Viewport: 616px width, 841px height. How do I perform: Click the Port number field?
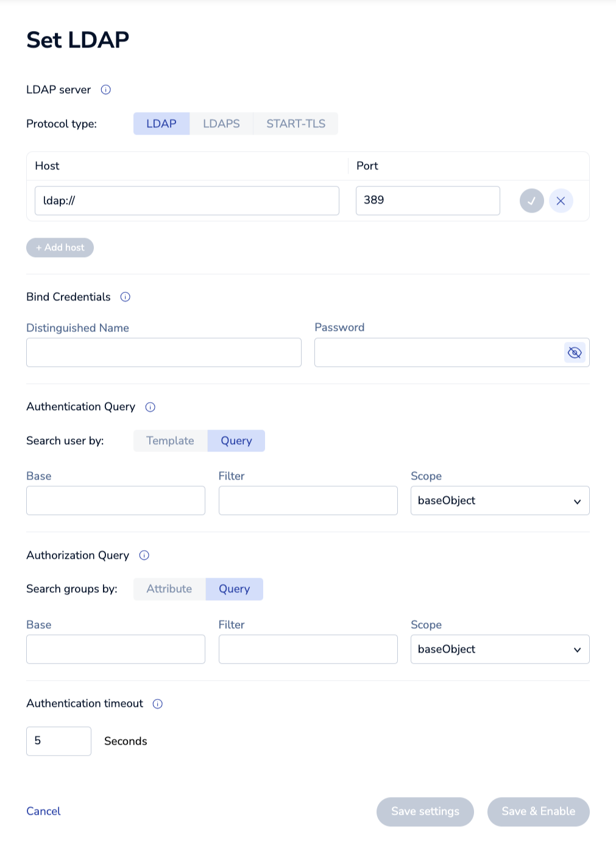point(427,200)
